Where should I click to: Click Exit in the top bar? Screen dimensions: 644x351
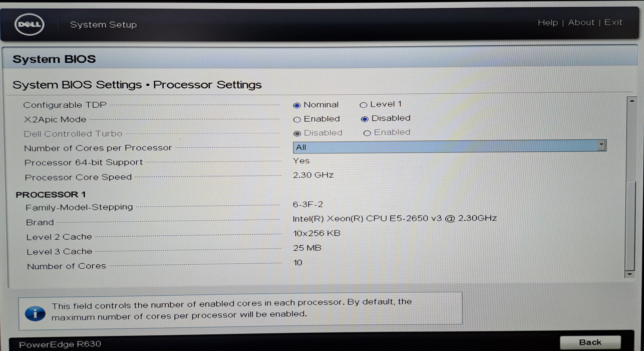[x=613, y=22]
